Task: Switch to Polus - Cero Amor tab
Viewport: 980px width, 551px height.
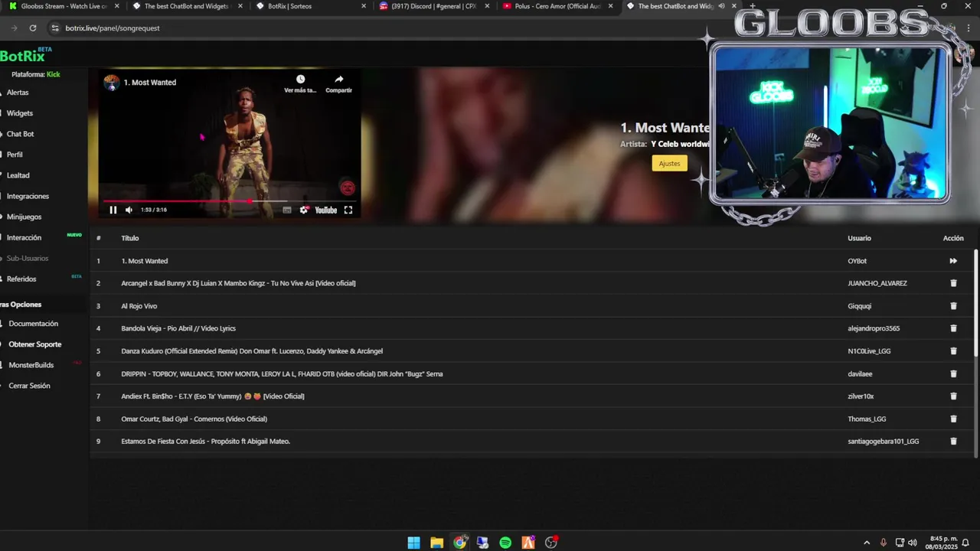Action: (557, 6)
